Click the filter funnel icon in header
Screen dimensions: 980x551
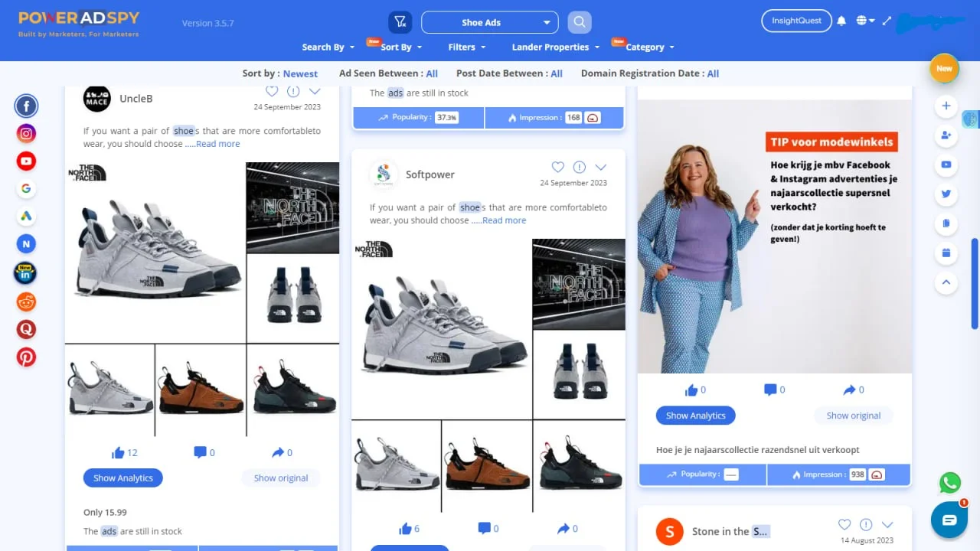coord(400,22)
